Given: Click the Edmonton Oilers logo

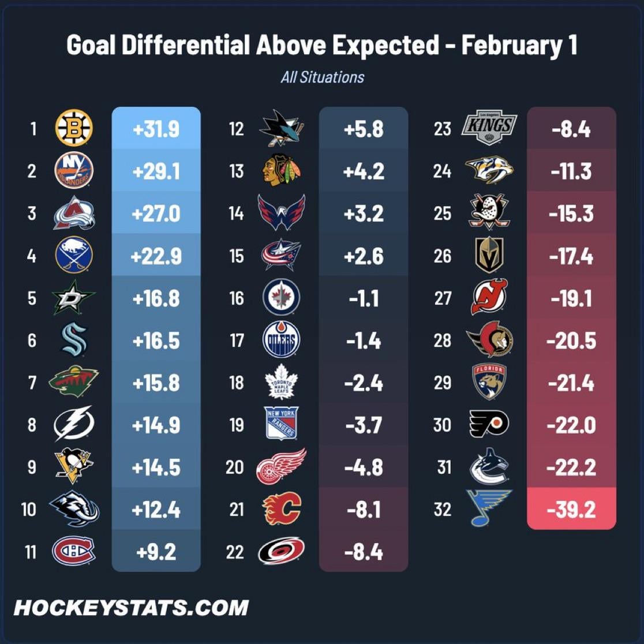Looking at the screenshot, I should [x=282, y=340].
